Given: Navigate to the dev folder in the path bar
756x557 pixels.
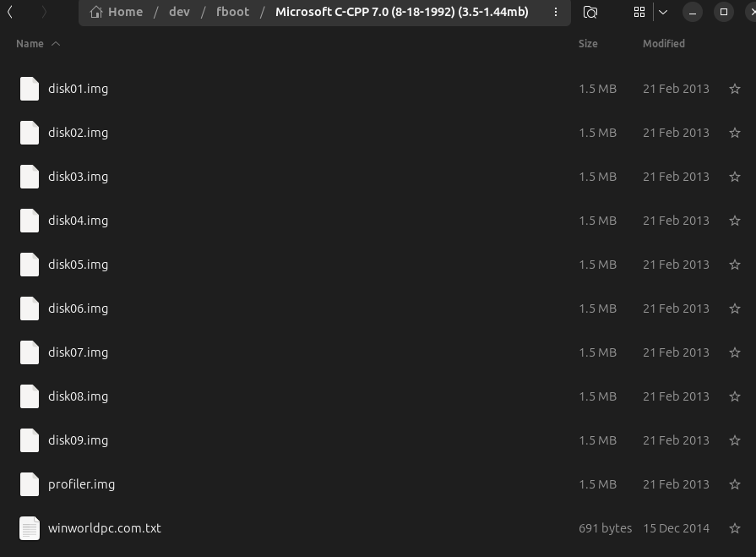Looking at the screenshot, I should coord(179,12).
